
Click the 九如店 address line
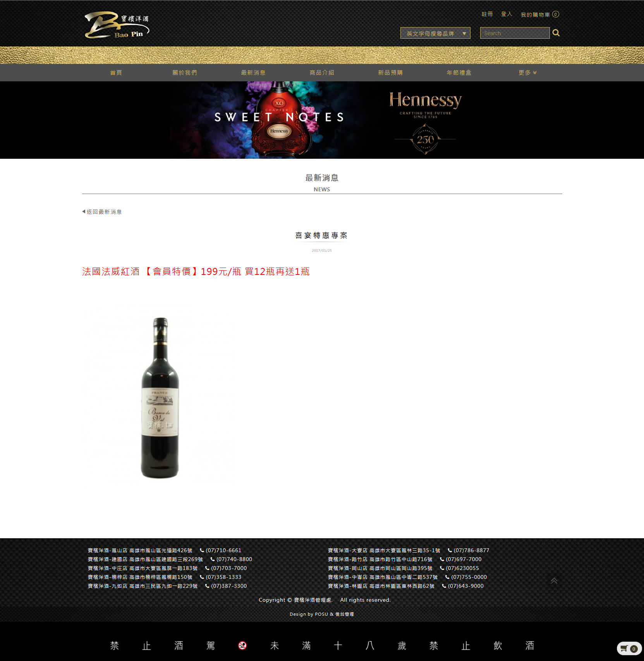click(x=143, y=586)
